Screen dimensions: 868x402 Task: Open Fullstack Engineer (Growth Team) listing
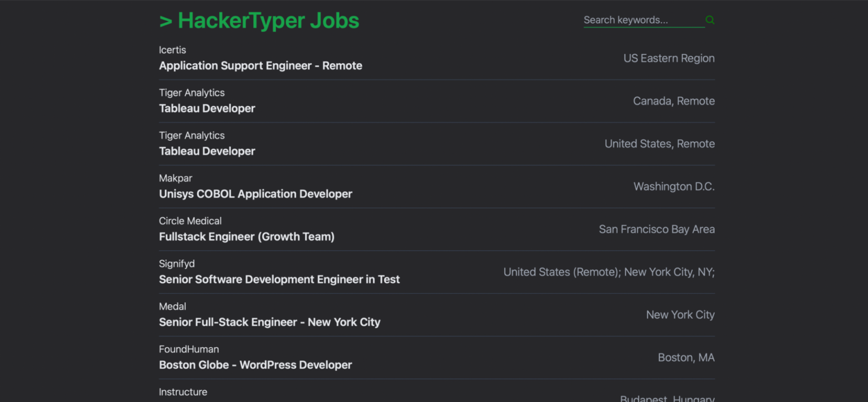[246, 237]
